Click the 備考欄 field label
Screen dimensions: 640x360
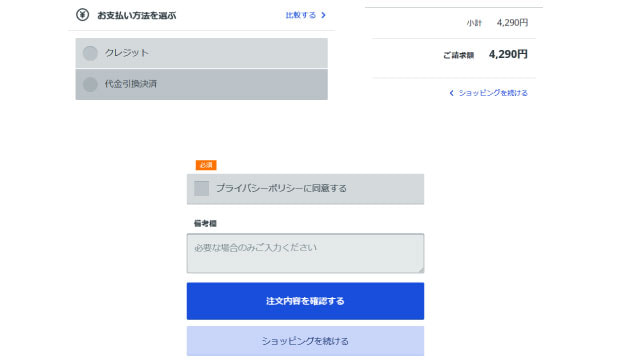pyautogui.click(x=205, y=223)
